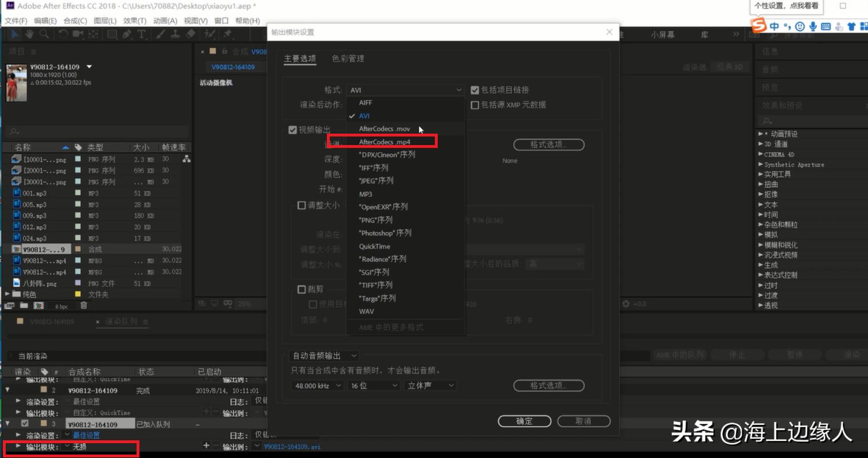
Task: Enable the 裁剪 checkbox
Action: pos(302,289)
